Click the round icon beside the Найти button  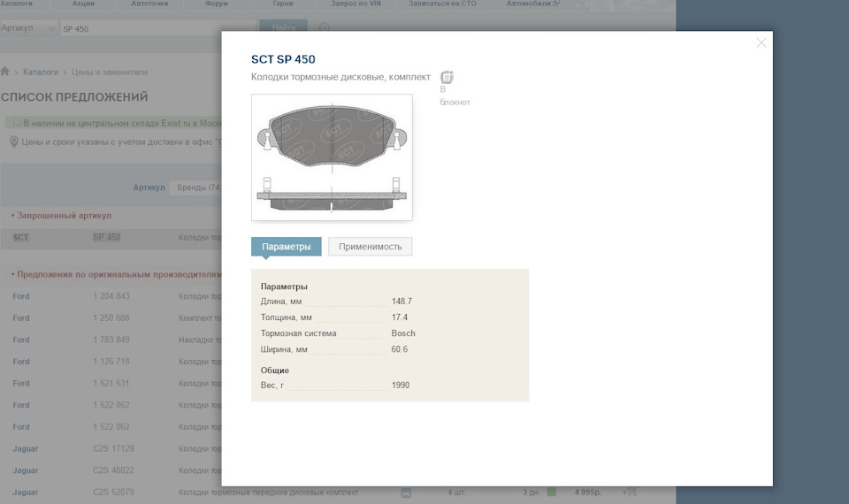[x=324, y=27]
